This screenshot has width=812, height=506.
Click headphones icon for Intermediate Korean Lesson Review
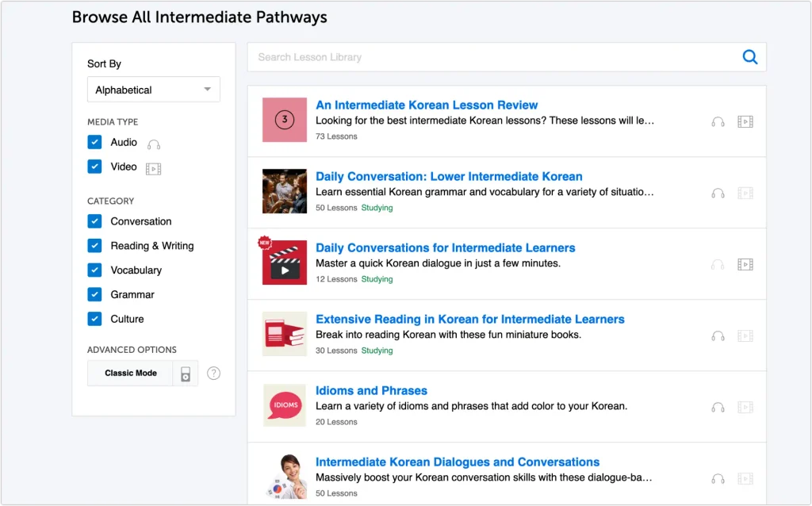coord(718,122)
